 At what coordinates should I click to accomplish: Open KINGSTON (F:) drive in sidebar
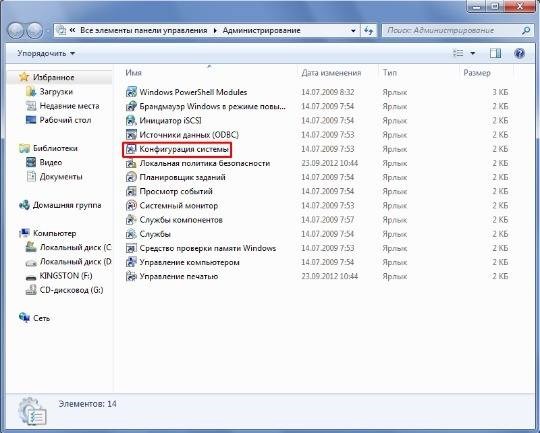[66, 276]
